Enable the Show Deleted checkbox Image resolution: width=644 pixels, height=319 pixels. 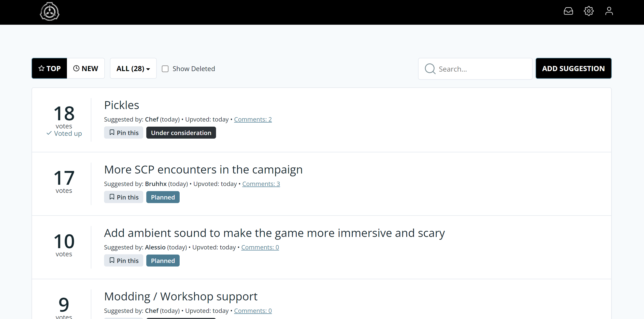tap(165, 69)
